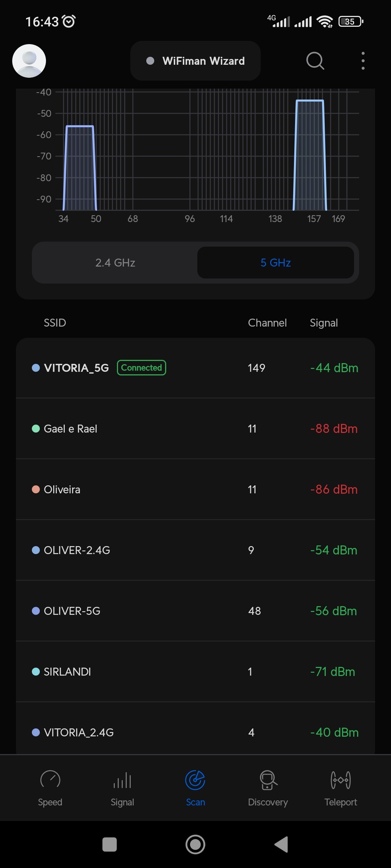Screen dimensions: 391x868
Task: Open the WiFiman Wizard button
Action: (195, 61)
